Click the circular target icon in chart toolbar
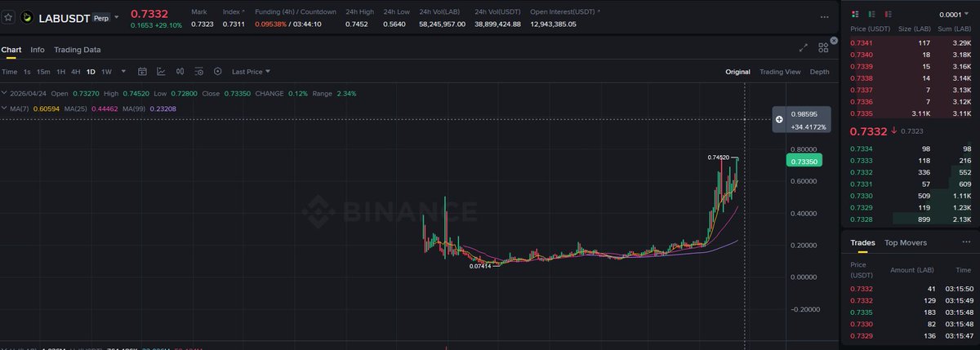Viewport: 980px width, 350px height. pyautogui.click(x=217, y=72)
